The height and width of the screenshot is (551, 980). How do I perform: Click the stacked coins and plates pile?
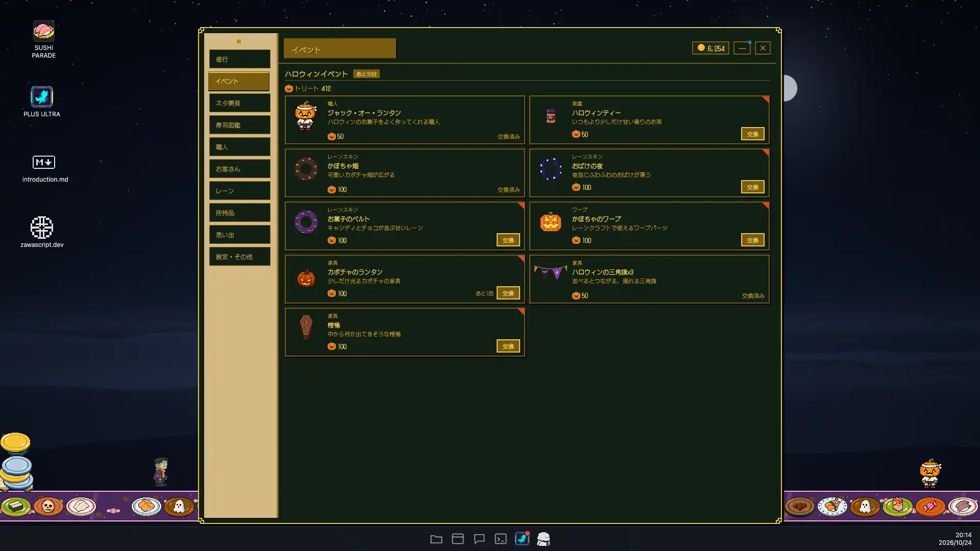pyautogui.click(x=16, y=462)
